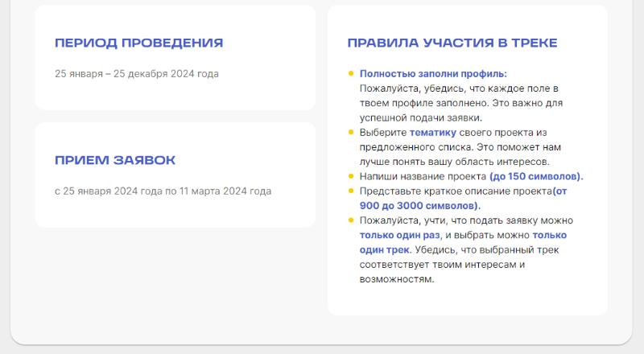Click the application dates ending "11 марта 2024 года"
This screenshot has width=644, height=354.
[x=163, y=191]
